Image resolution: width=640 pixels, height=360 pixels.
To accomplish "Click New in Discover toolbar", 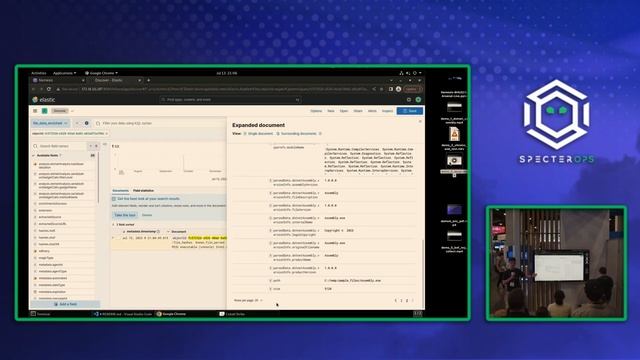I will click(331, 111).
